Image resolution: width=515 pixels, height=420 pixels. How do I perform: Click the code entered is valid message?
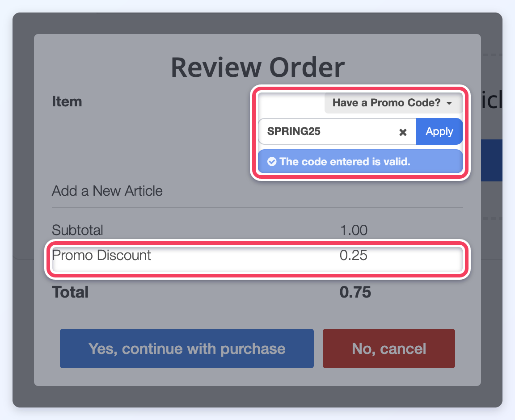point(360,161)
